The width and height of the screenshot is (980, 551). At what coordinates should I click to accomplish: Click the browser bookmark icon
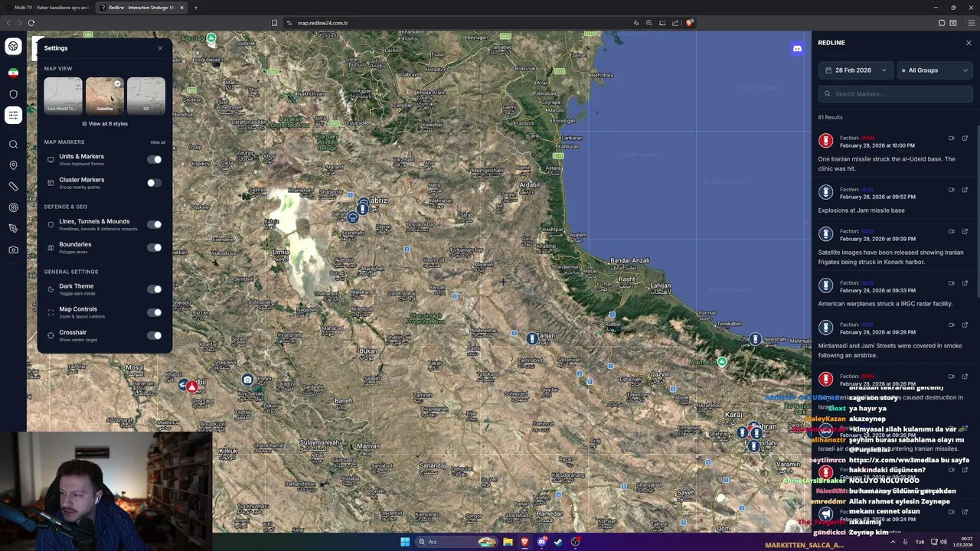(x=275, y=23)
